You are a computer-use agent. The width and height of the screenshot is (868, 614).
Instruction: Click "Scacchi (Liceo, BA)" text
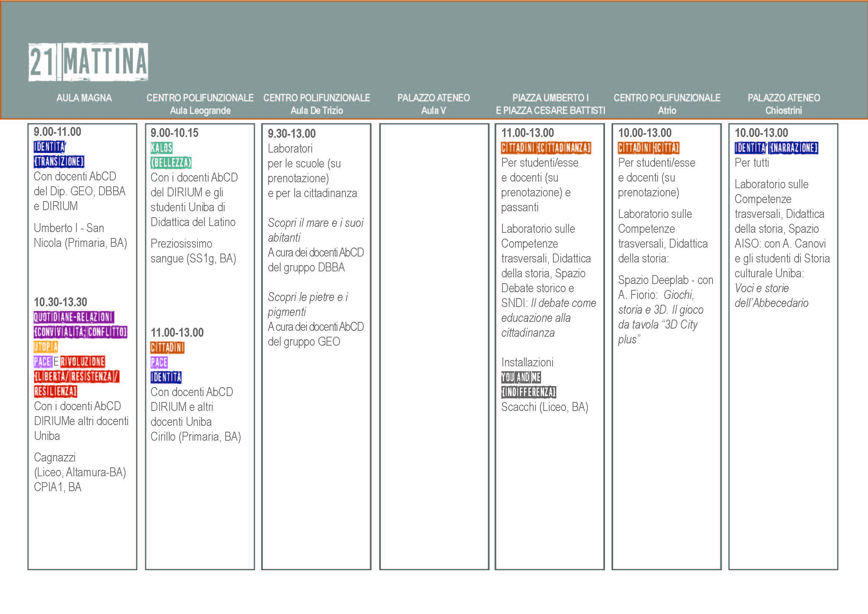tap(544, 407)
